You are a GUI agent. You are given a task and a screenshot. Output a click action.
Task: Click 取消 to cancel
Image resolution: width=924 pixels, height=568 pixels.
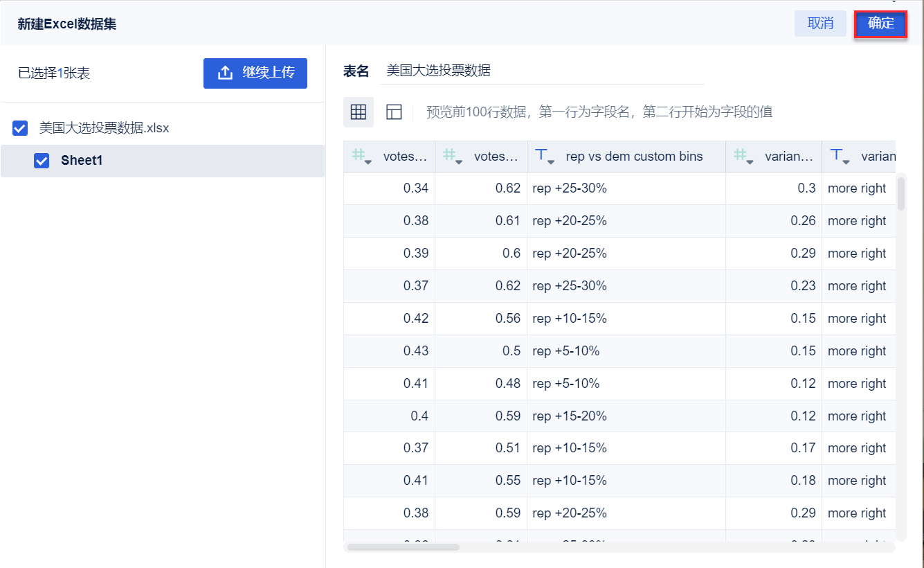click(820, 24)
